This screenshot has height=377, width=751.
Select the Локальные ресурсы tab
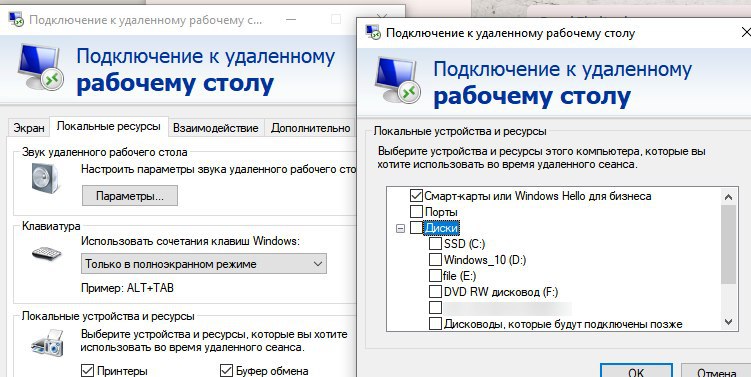(x=109, y=126)
